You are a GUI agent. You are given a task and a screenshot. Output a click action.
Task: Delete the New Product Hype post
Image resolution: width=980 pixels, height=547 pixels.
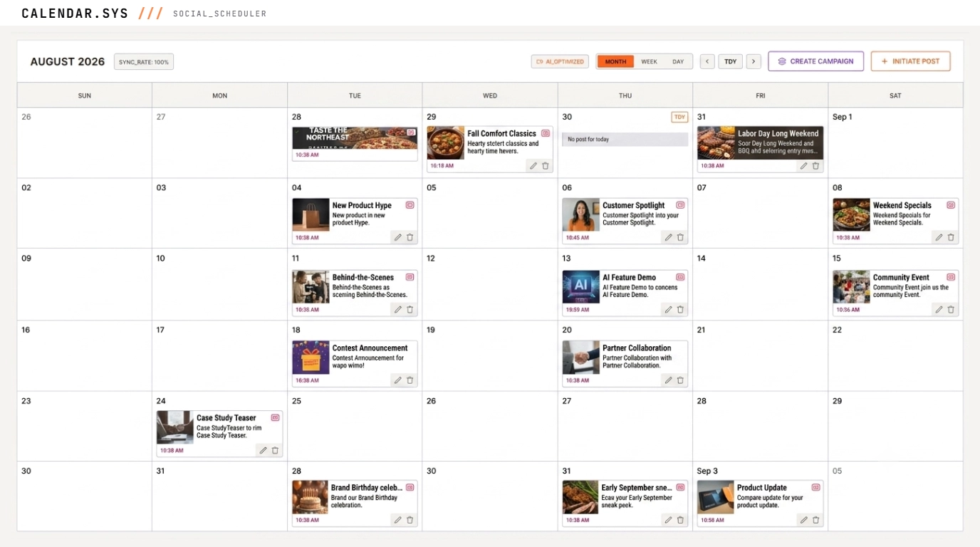click(x=410, y=238)
